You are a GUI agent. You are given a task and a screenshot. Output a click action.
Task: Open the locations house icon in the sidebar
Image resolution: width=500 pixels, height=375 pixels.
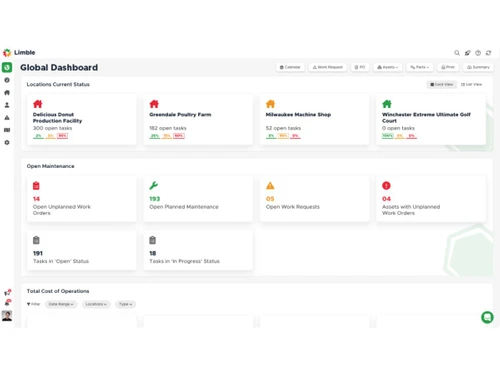7,93
